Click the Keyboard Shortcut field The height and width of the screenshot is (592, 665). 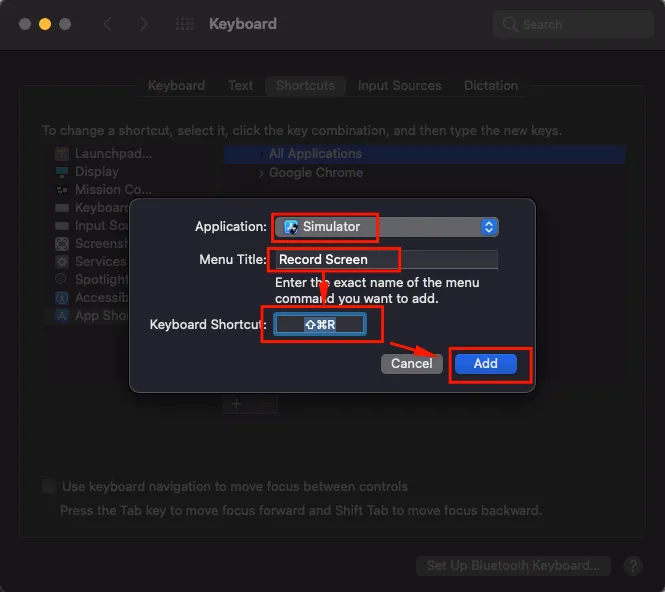coord(320,324)
